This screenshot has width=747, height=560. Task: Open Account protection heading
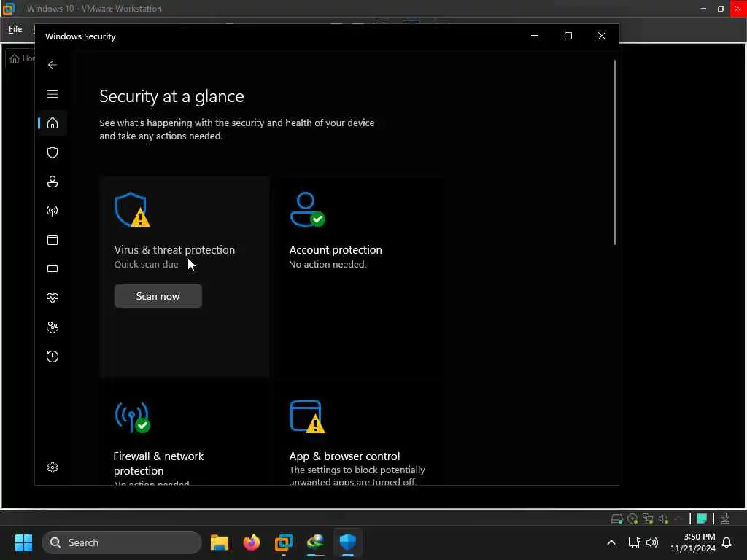336,250
